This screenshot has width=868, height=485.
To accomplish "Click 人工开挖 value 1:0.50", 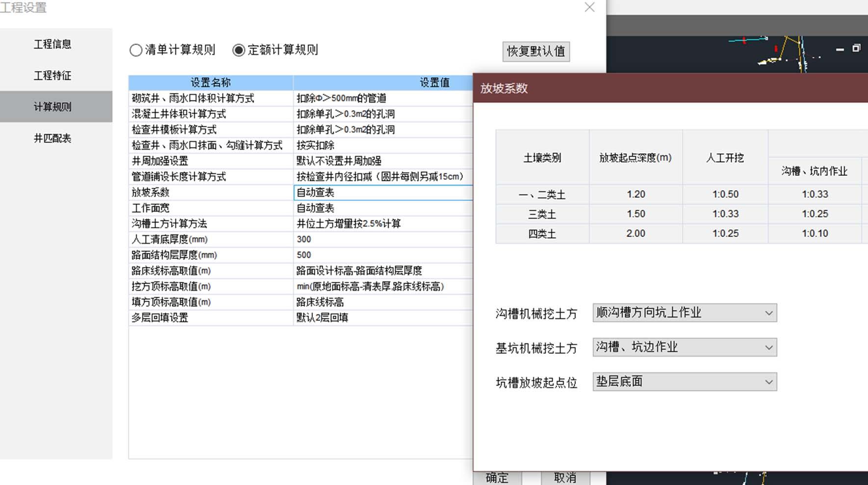I will 725,194.
